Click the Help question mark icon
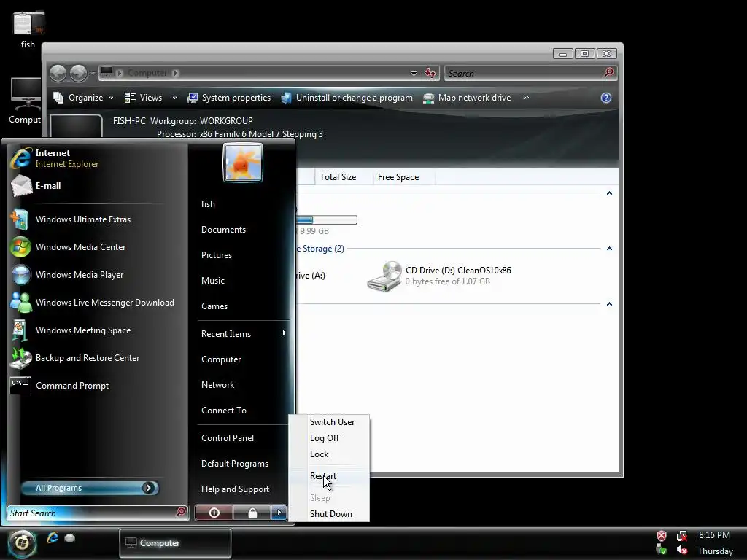Screen dimensions: 747x560 tap(606, 98)
